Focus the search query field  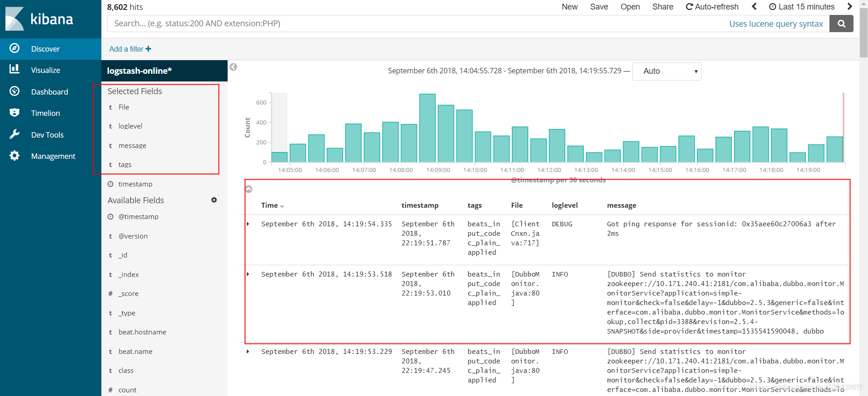(416, 24)
